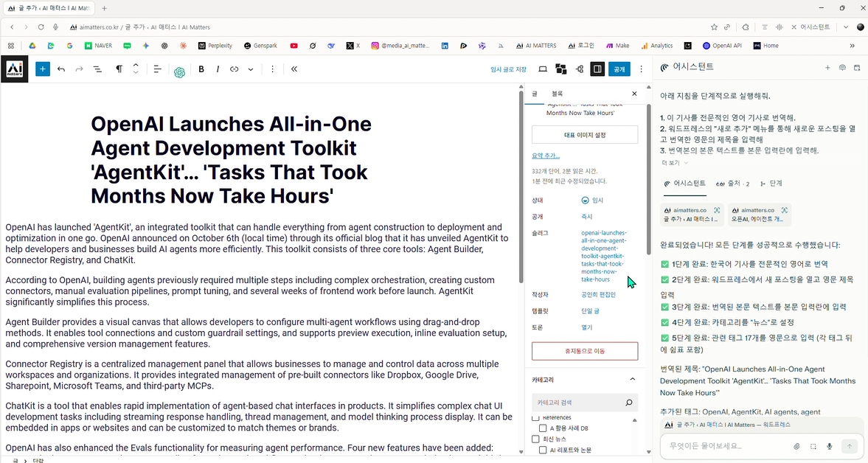This screenshot has width=868, height=463.
Task: Open the document overview list view
Action: pos(97,69)
